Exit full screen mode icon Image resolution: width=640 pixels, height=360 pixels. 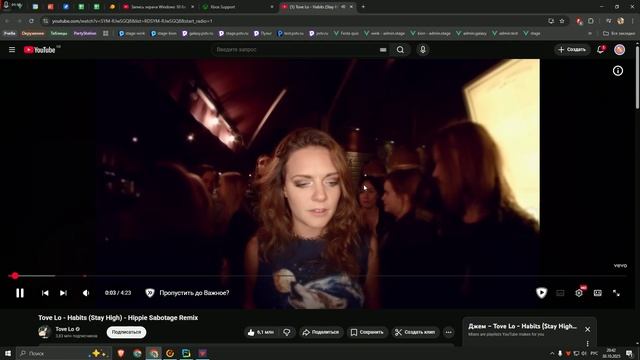(616, 293)
